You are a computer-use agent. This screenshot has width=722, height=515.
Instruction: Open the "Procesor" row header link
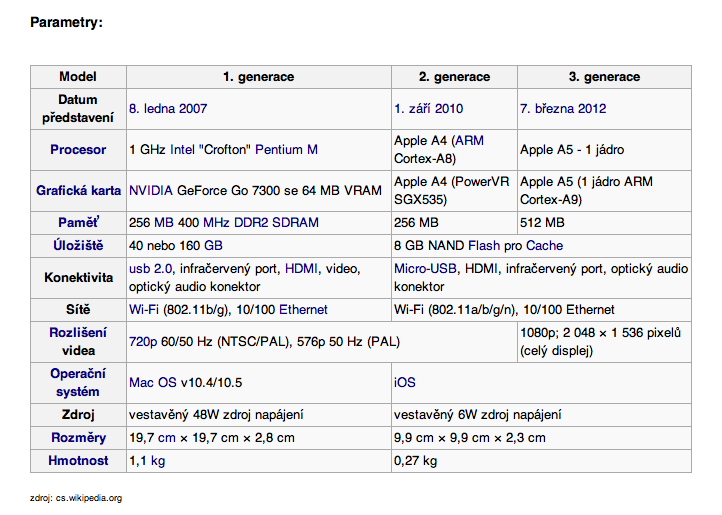pyautogui.click(x=78, y=150)
